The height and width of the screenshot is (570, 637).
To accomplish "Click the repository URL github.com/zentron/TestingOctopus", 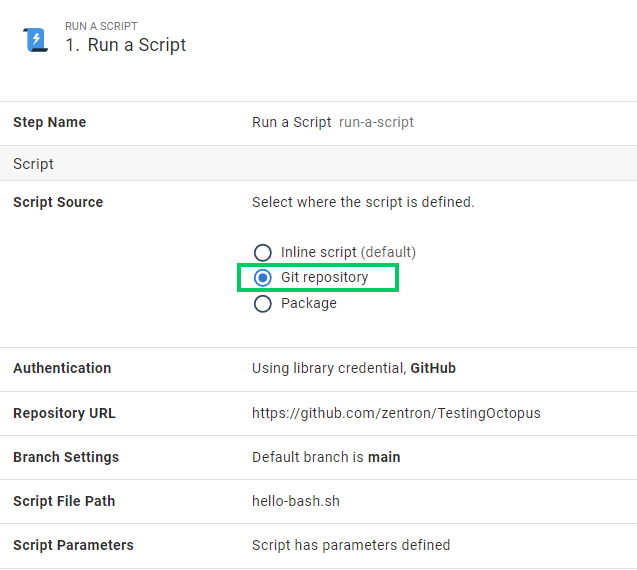I will 396,413.
